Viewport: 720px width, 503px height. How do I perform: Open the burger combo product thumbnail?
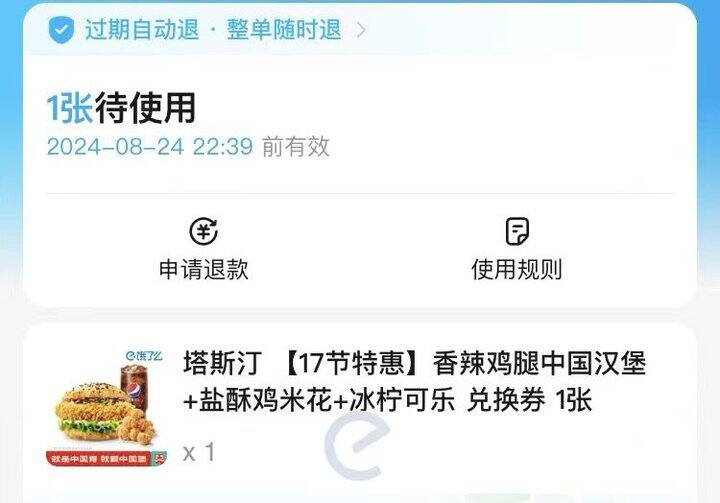pos(107,408)
